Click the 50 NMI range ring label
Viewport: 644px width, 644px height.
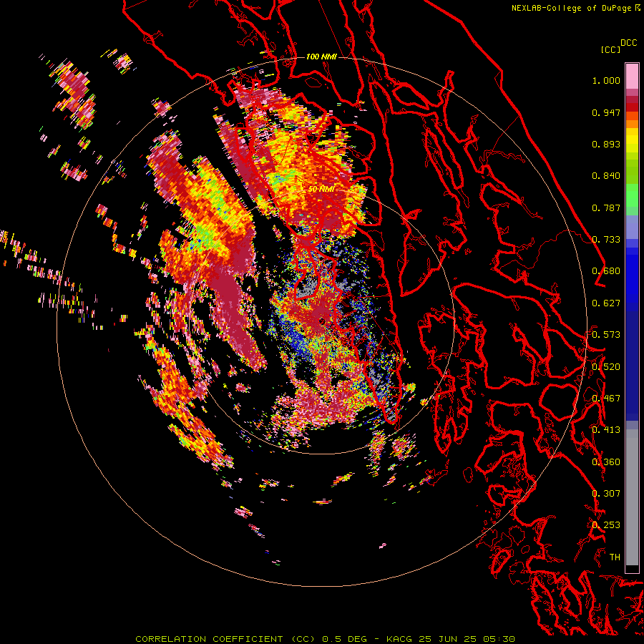tap(321, 189)
